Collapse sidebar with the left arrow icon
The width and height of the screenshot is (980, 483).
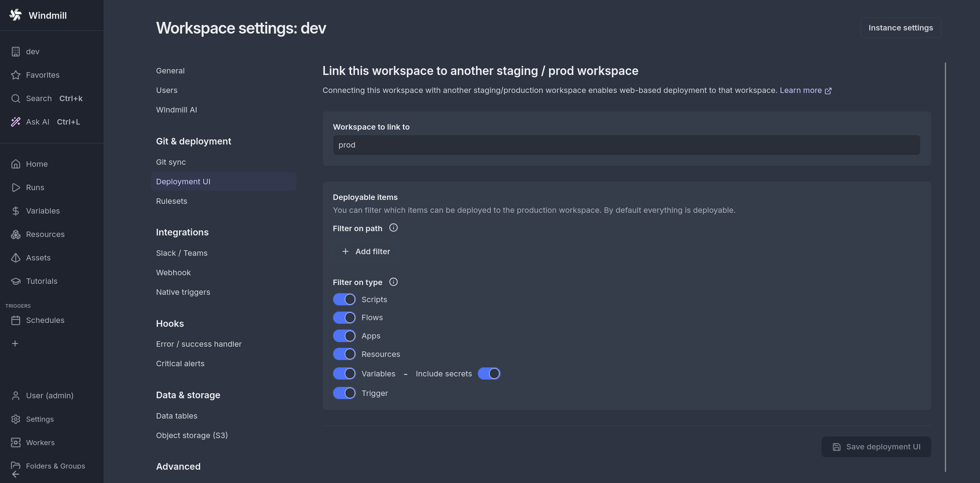click(16, 474)
